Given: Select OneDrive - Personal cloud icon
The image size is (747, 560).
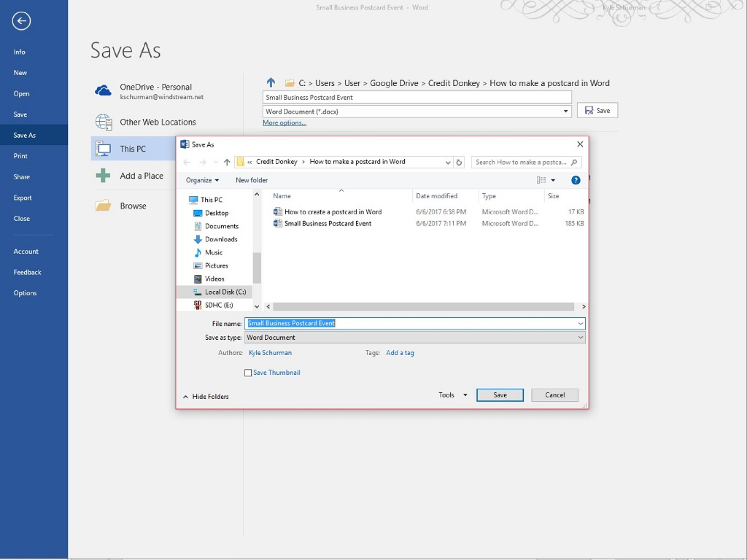Looking at the screenshot, I should [x=103, y=91].
